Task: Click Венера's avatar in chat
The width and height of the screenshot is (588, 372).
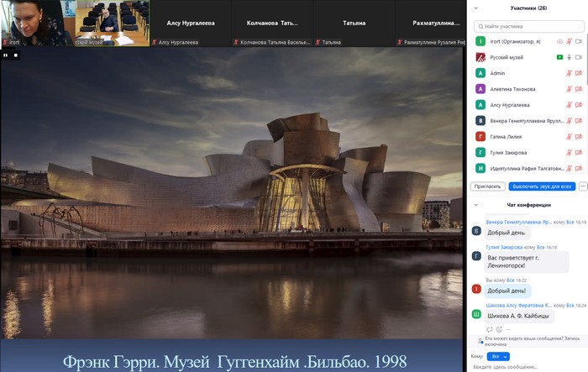Action: [476, 231]
